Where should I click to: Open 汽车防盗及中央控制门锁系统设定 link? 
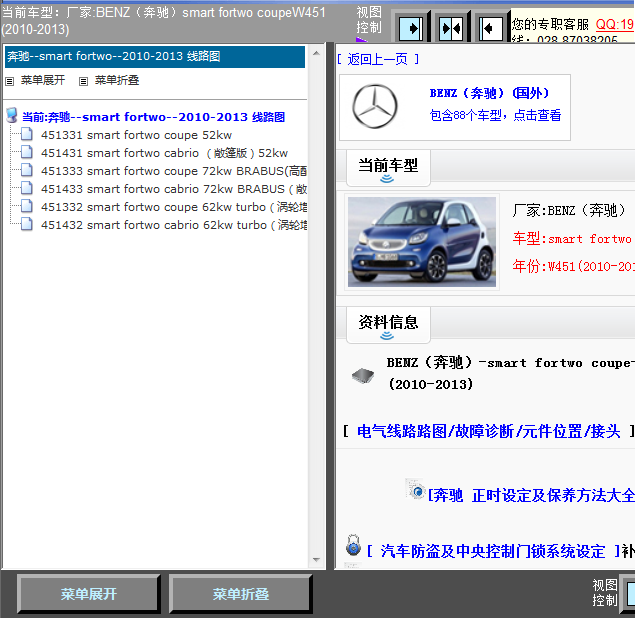point(493,551)
